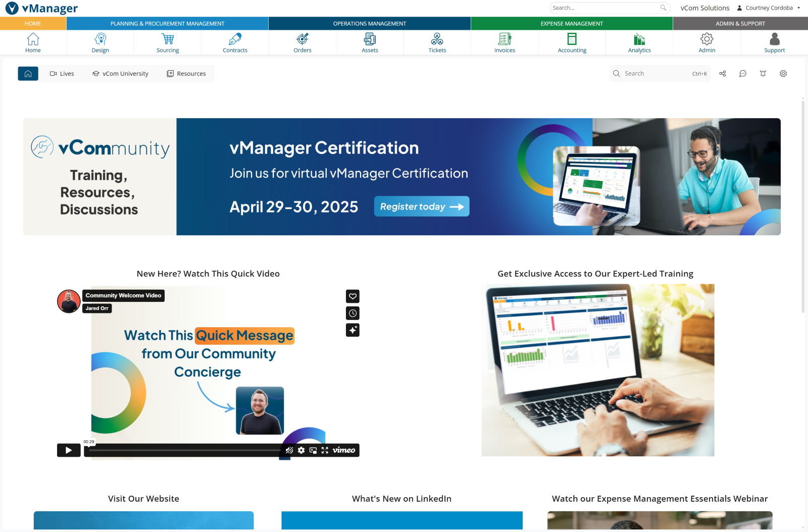Open the community chat messages icon
The height and width of the screenshot is (532, 808).
coord(743,74)
